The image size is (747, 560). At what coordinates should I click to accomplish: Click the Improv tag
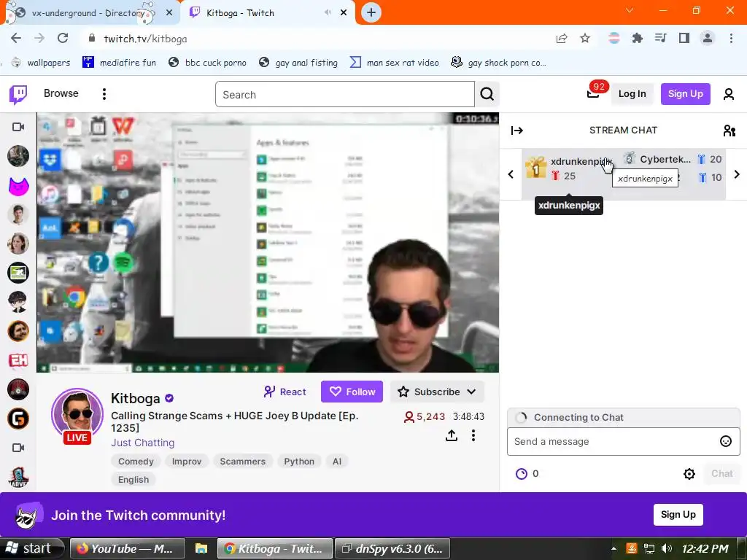(x=187, y=462)
